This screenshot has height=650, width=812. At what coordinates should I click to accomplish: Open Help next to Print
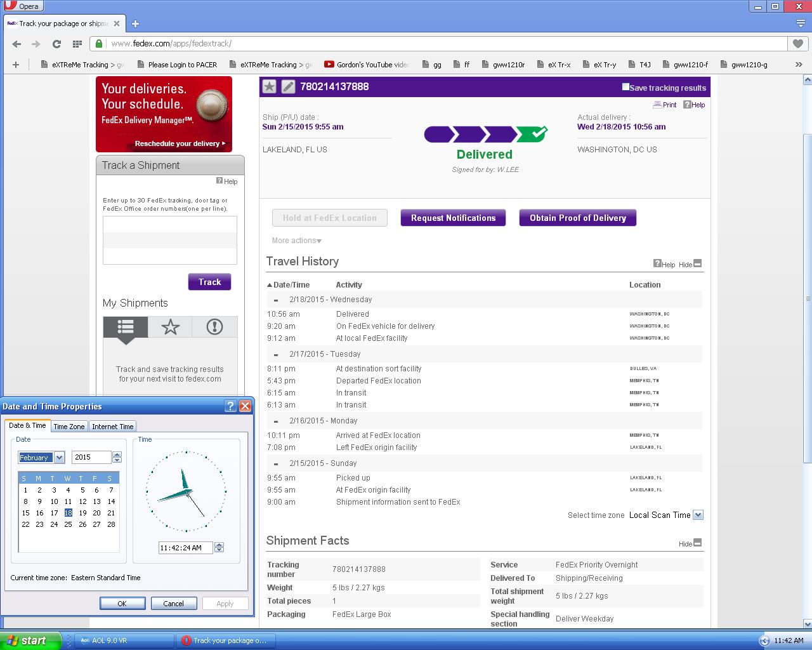pyautogui.click(x=694, y=105)
